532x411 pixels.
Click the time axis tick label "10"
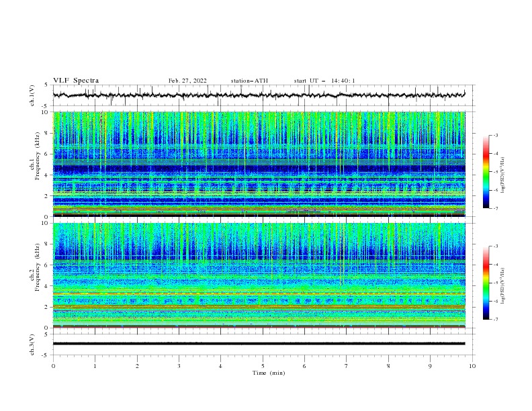click(472, 366)
